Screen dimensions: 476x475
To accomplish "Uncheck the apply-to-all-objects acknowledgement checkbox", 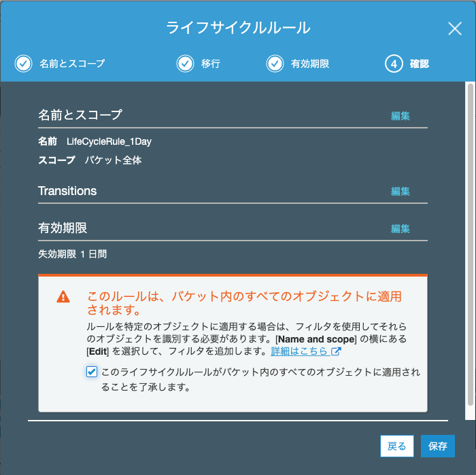I will coord(92,372).
